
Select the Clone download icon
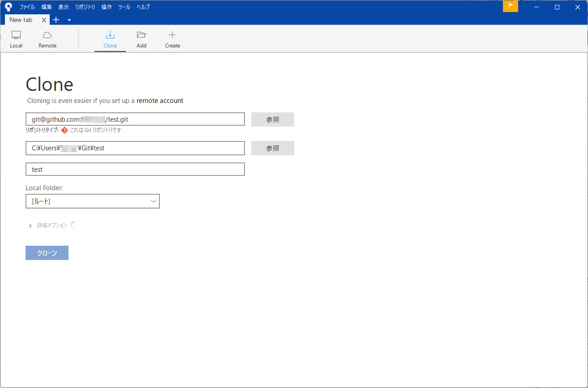[110, 35]
